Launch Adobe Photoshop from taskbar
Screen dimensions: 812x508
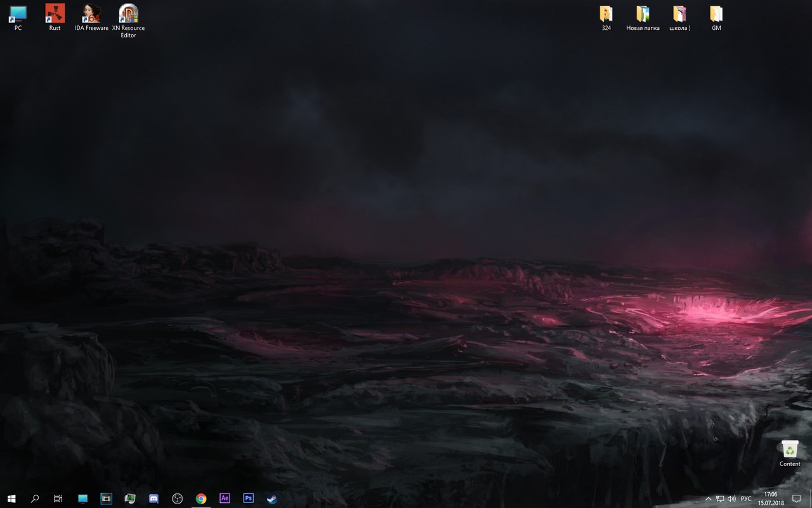click(x=249, y=498)
